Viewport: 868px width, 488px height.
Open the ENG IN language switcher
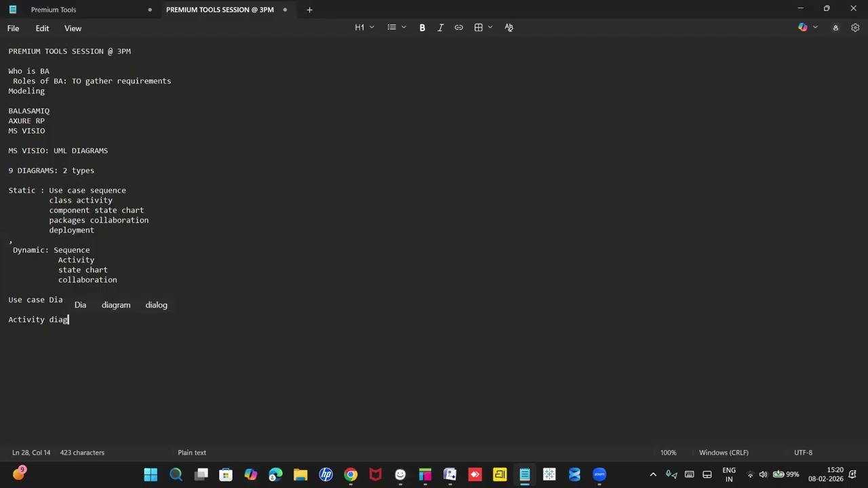coord(729,474)
